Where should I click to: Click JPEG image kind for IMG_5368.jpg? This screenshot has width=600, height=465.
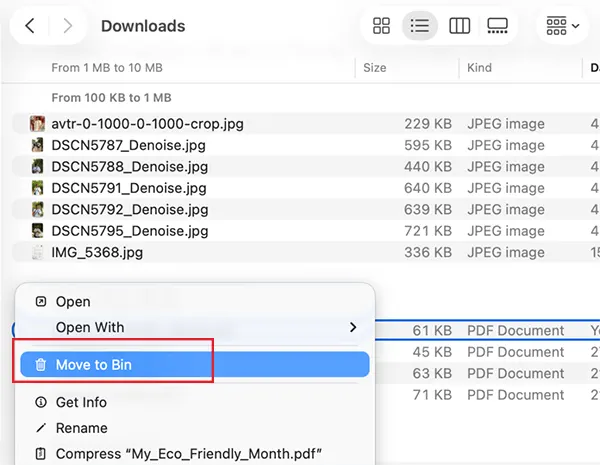coord(505,252)
